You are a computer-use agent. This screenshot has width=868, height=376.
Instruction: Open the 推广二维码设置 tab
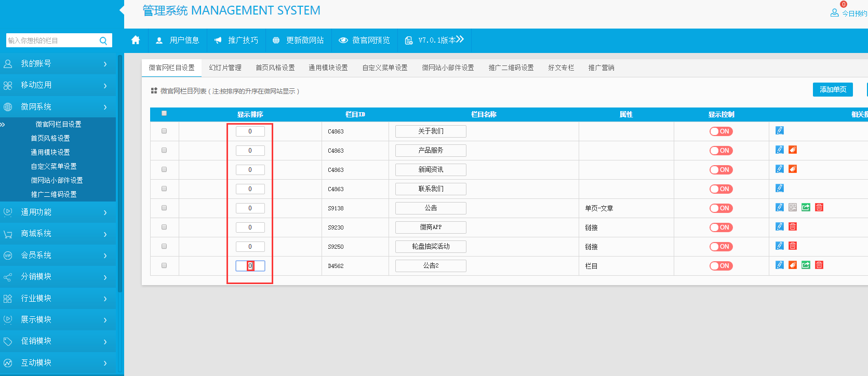[511, 68]
